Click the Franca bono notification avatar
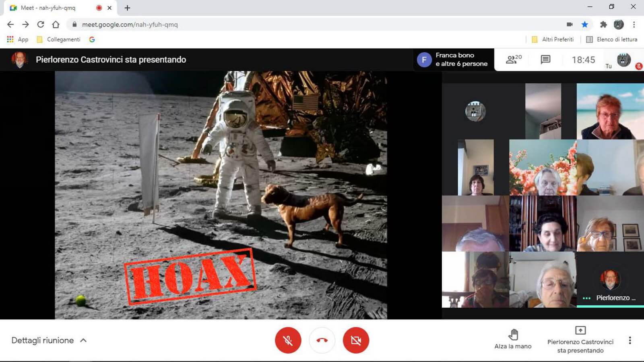This screenshot has height=362, width=644. coord(424,60)
